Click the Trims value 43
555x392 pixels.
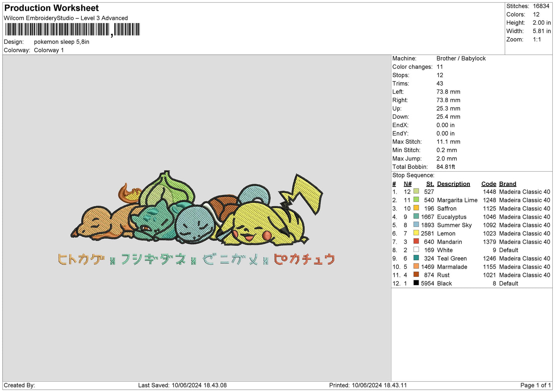pyautogui.click(x=440, y=83)
